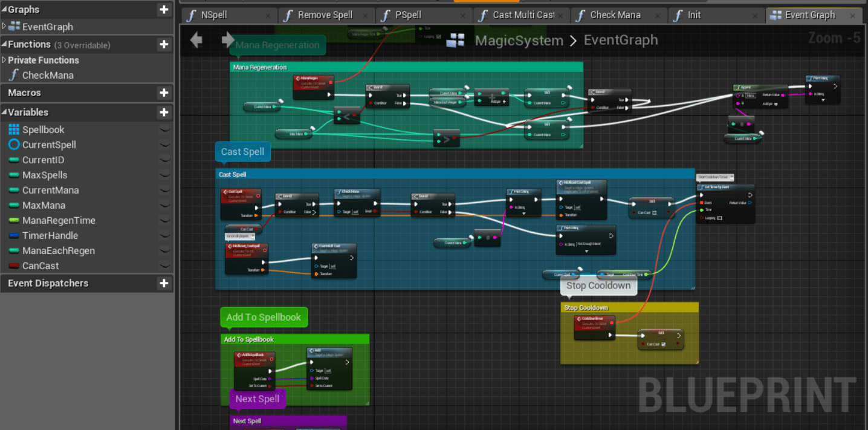The height and width of the screenshot is (430, 868).
Task: Select the ManaEachRegen variable name
Action: [x=59, y=250]
